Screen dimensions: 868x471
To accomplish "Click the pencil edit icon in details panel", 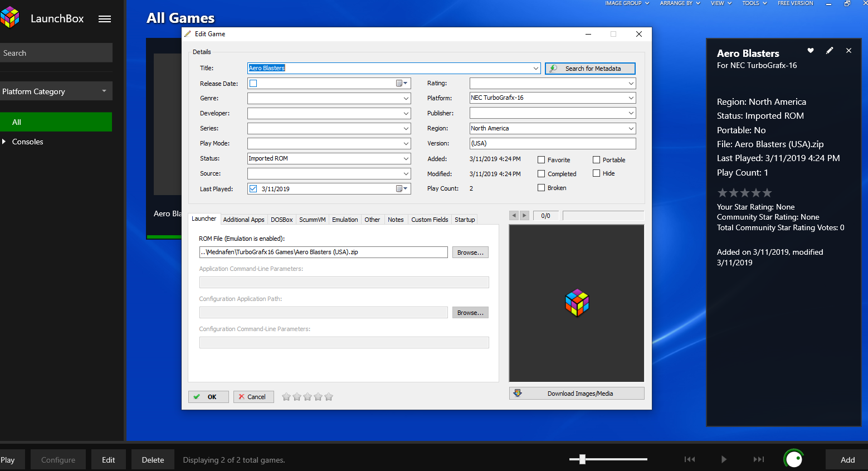I will (x=830, y=51).
